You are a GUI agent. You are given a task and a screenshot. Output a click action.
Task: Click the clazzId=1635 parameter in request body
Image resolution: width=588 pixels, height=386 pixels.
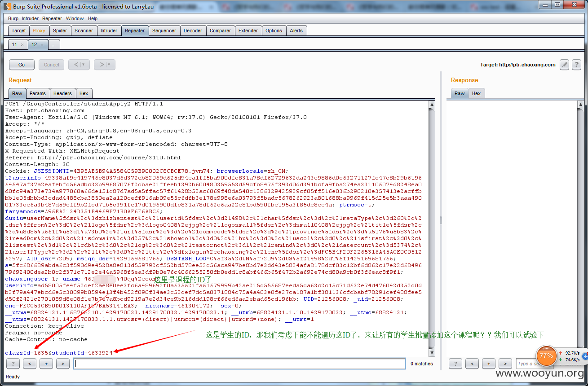click(x=25, y=353)
